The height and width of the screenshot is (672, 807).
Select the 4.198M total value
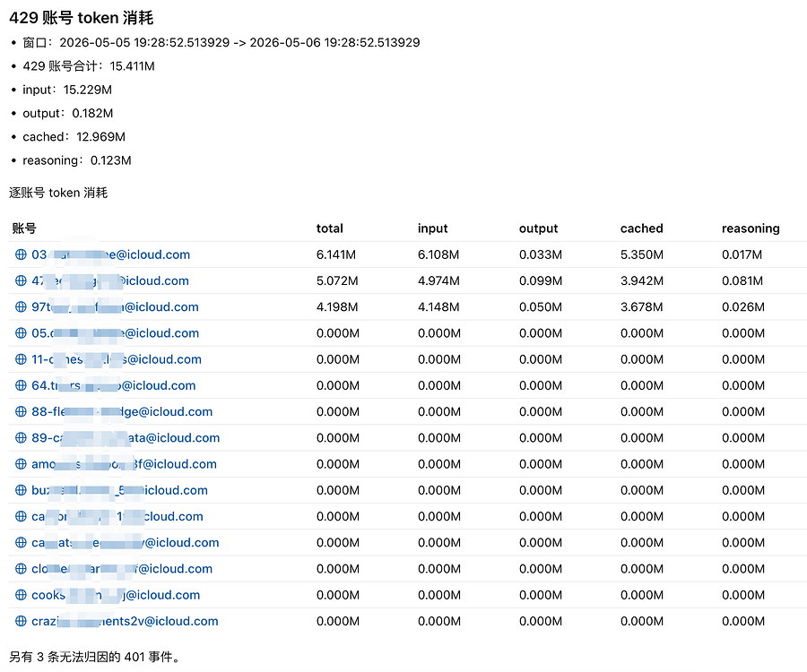337,307
